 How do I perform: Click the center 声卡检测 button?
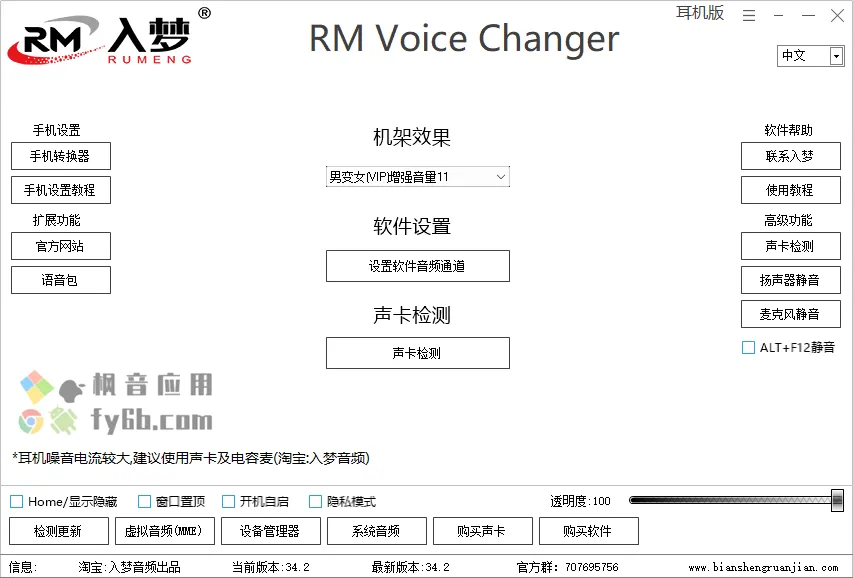pos(418,353)
